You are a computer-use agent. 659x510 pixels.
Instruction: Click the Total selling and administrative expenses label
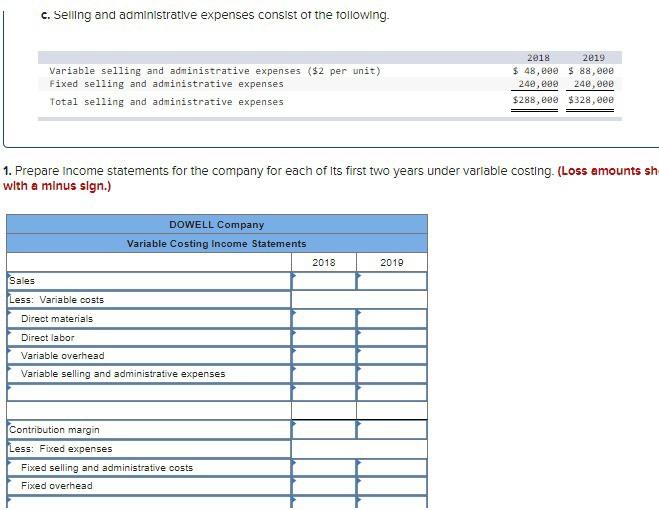pos(166,102)
